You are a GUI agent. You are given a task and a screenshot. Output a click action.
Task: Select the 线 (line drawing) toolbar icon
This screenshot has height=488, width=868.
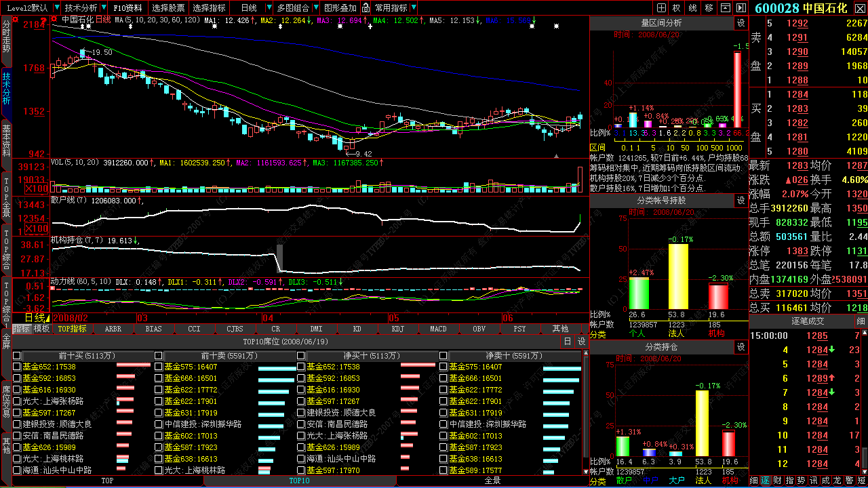tap(692, 8)
